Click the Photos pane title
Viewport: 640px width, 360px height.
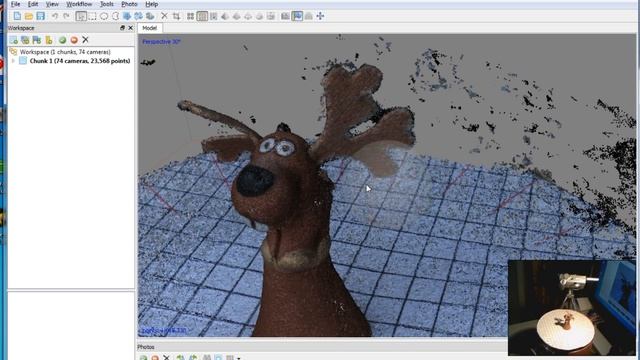(146, 347)
